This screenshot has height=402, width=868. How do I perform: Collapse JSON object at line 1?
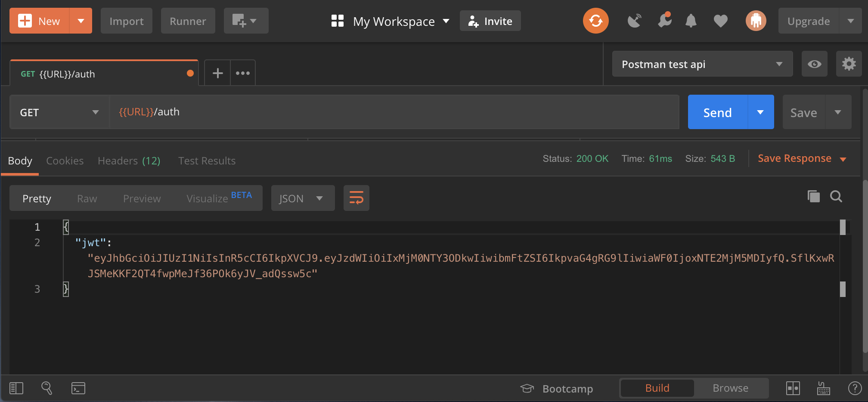pos(65,226)
